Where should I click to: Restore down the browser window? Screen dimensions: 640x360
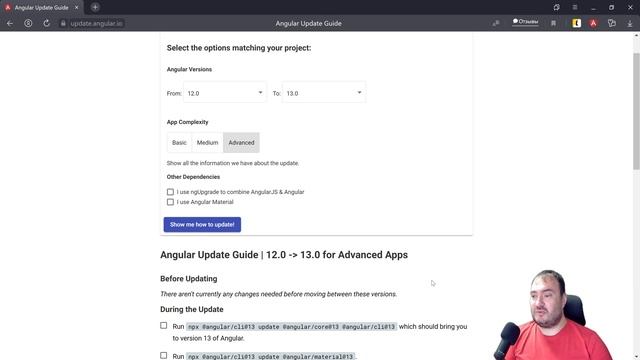pyautogui.click(x=611, y=7)
